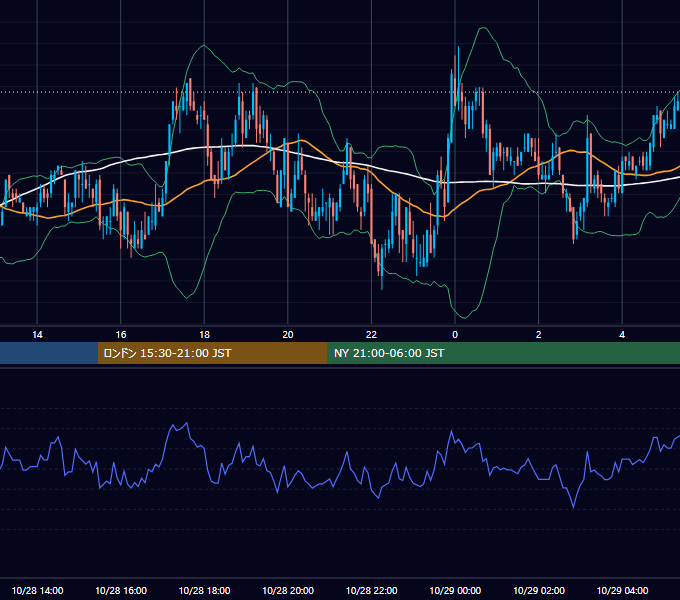Click hour label 22 on price chart axis
The image size is (680, 600).
[371, 334]
